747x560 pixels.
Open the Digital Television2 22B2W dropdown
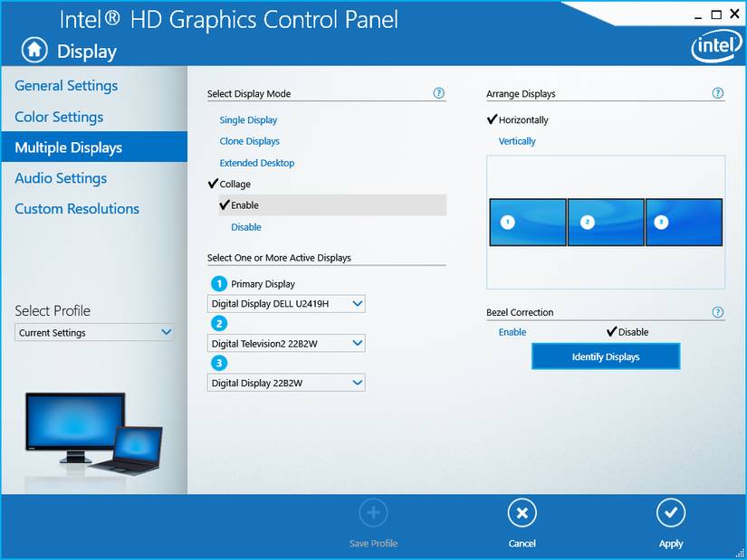pos(286,343)
